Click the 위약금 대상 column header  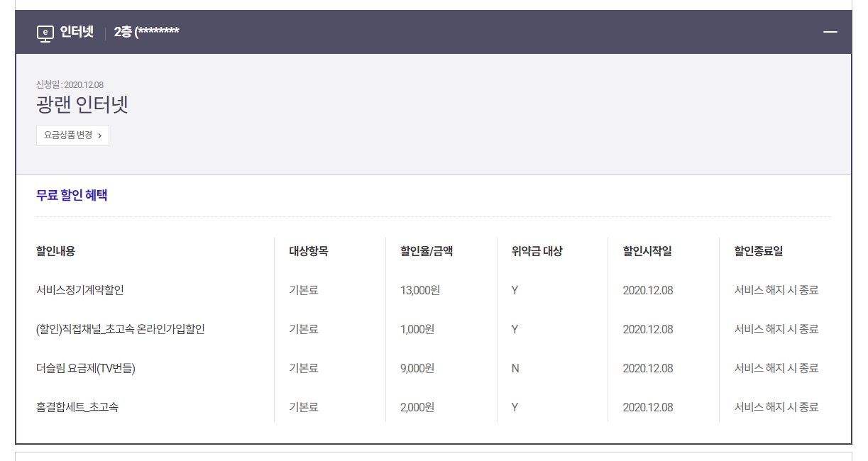pos(537,251)
